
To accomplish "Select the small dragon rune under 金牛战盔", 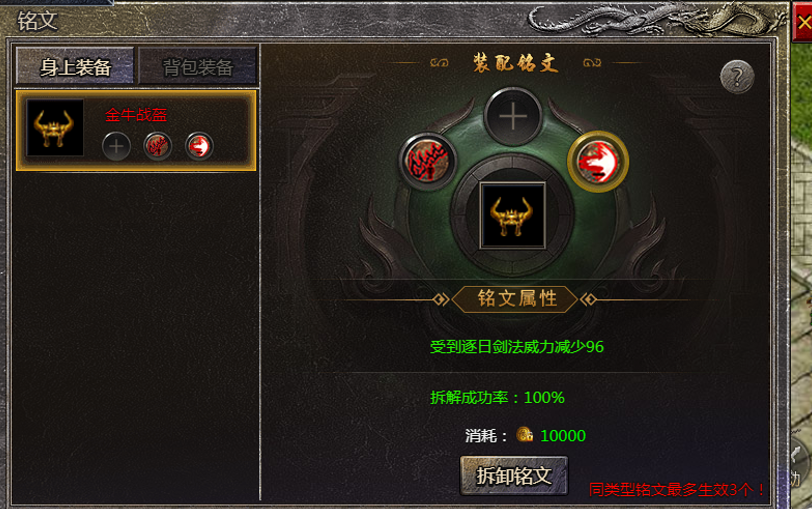I will click(199, 147).
